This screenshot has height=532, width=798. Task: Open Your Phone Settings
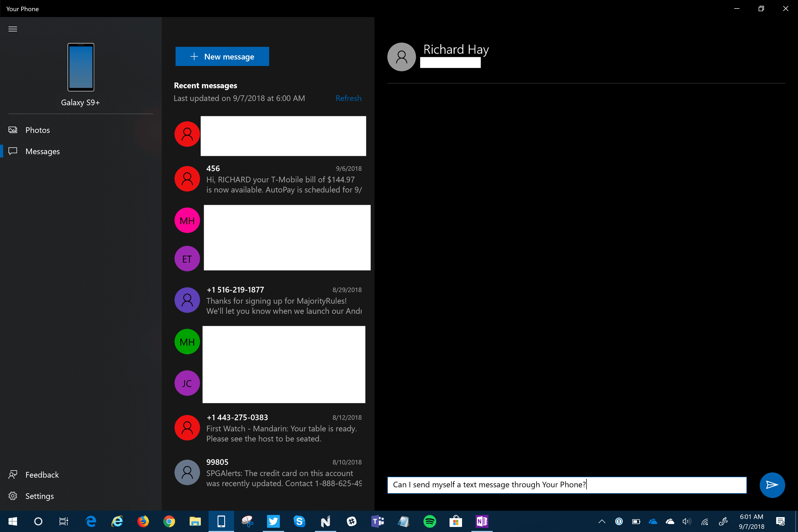point(39,496)
